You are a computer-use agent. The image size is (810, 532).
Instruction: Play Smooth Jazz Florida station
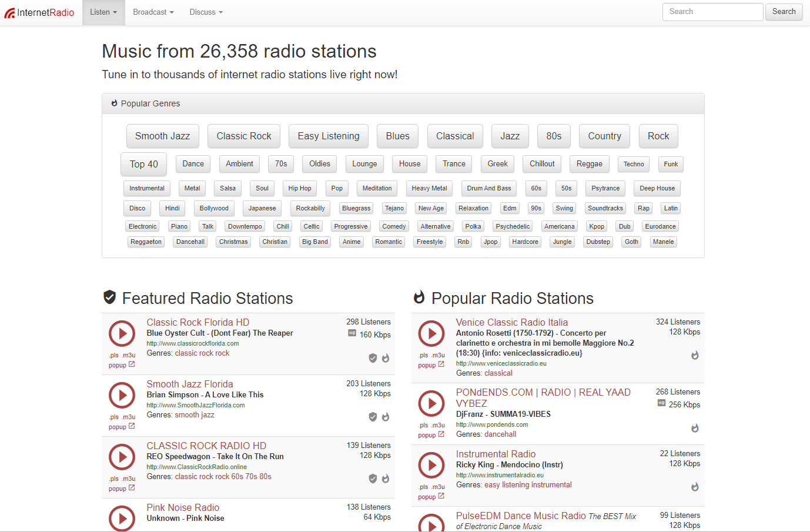click(122, 396)
